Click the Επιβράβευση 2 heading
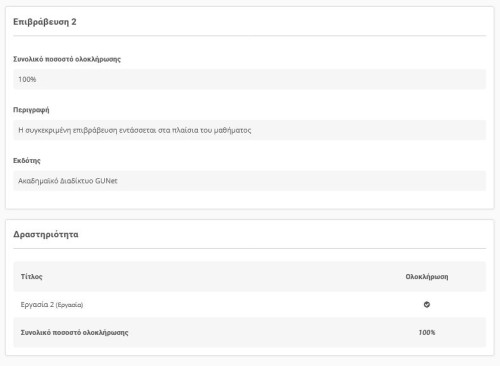 (x=45, y=22)
